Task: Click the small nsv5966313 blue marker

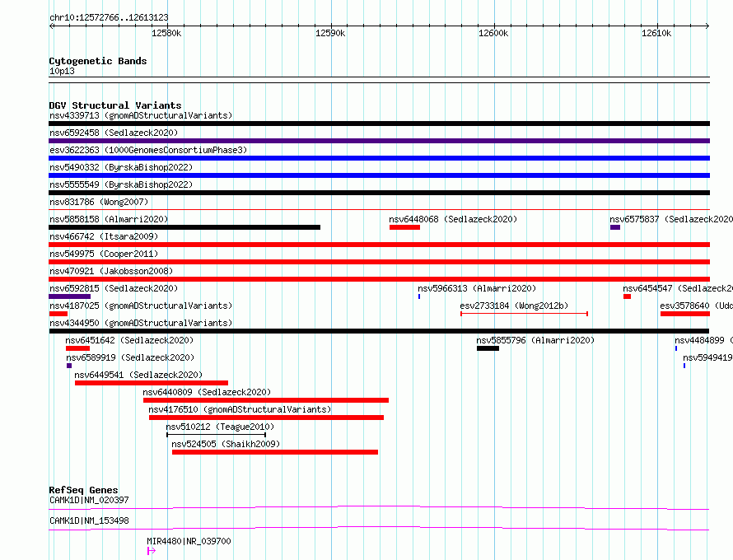Action: point(419,296)
